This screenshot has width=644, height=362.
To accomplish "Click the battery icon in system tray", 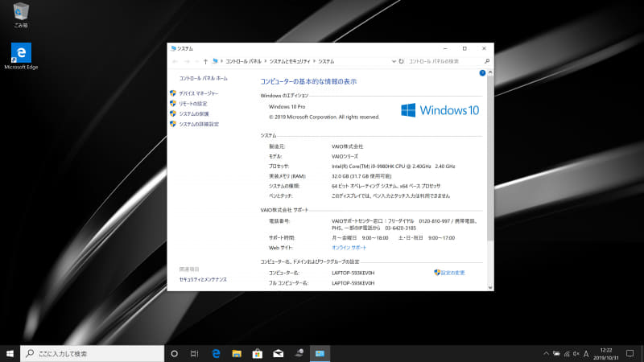I will click(x=556, y=354).
